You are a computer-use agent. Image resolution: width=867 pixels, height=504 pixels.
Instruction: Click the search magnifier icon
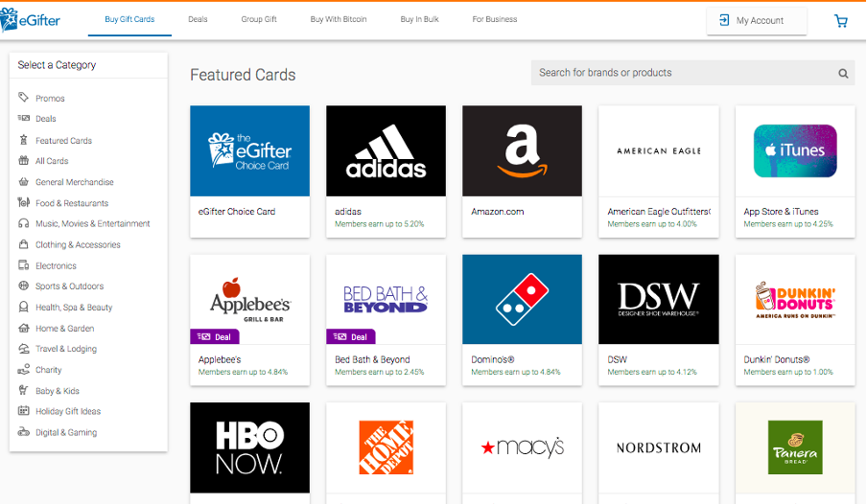point(843,73)
